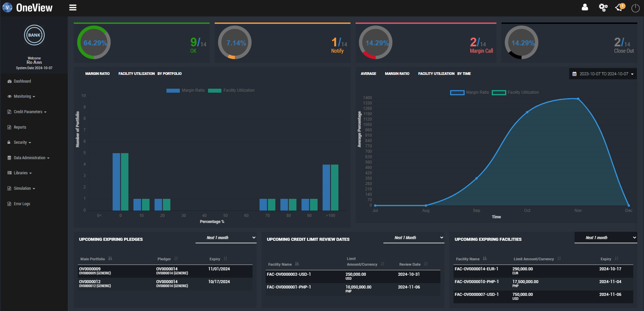Click the green 64.29% progress gauge
Screen dimensions: 644x311
pos(94,42)
